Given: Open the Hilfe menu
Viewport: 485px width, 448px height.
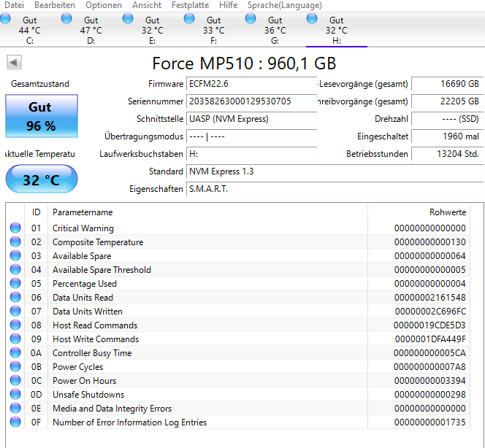Looking at the screenshot, I should tap(229, 5).
